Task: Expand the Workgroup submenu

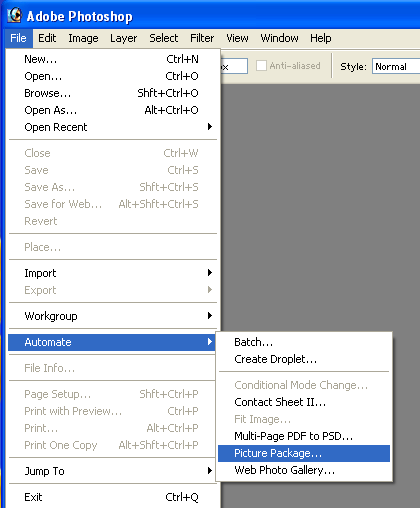Action: tap(112, 316)
